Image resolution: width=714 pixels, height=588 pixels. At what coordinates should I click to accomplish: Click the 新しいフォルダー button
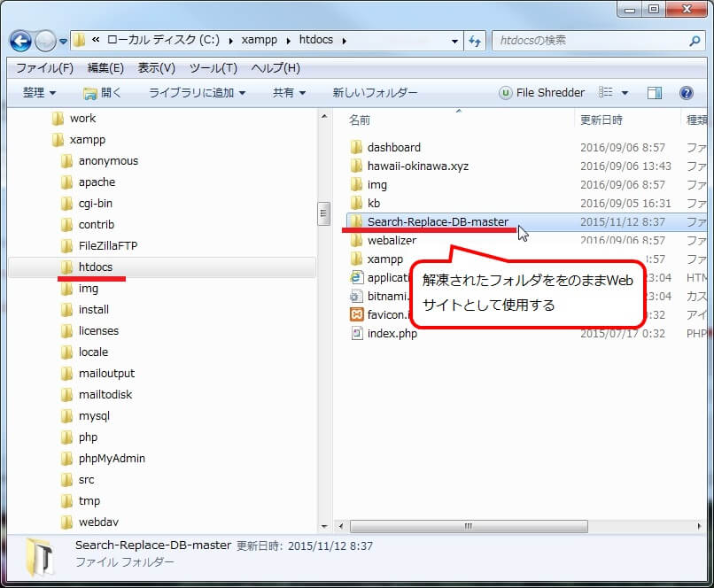pos(375,93)
